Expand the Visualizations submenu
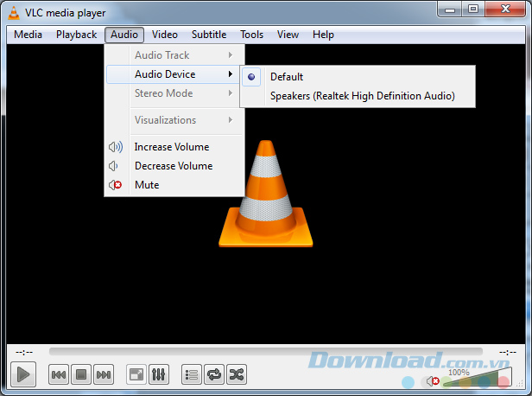This screenshot has height=396, width=532. (x=174, y=120)
